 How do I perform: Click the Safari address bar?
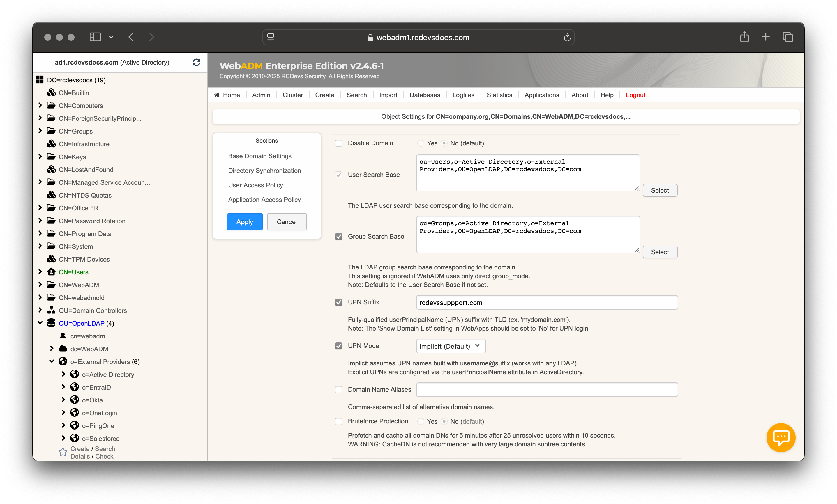point(418,37)
